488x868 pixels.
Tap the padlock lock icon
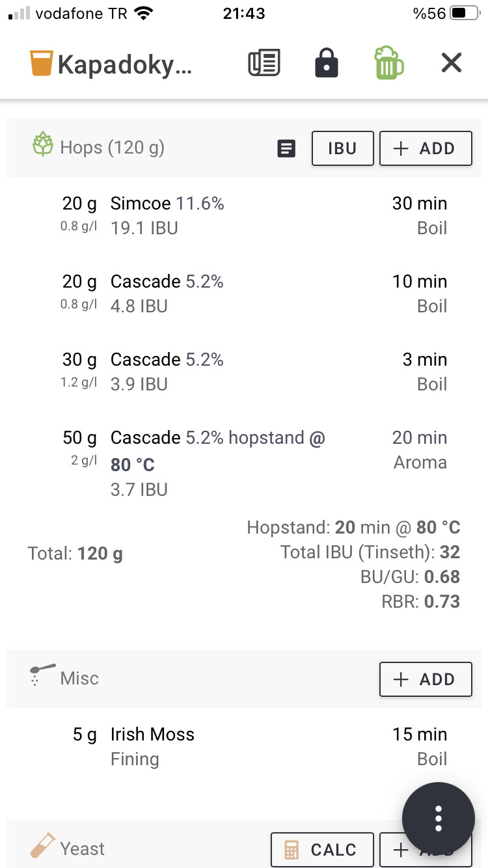tap(326, 63)
